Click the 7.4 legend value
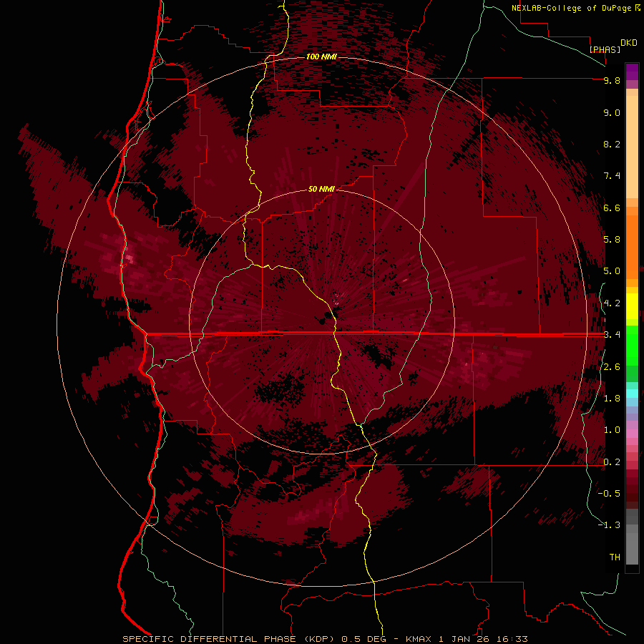Viewport: 644px width, 644px height. [612, 176]
